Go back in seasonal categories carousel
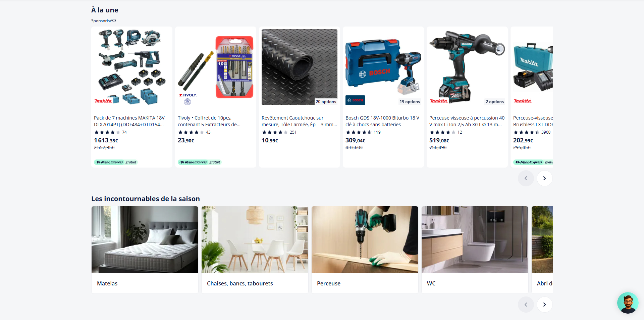 (526, 305)
